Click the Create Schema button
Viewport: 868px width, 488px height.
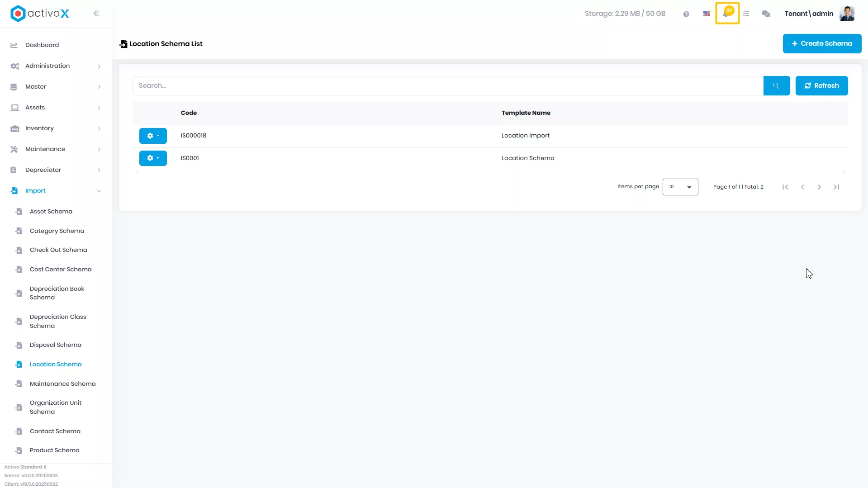[822, 43]
